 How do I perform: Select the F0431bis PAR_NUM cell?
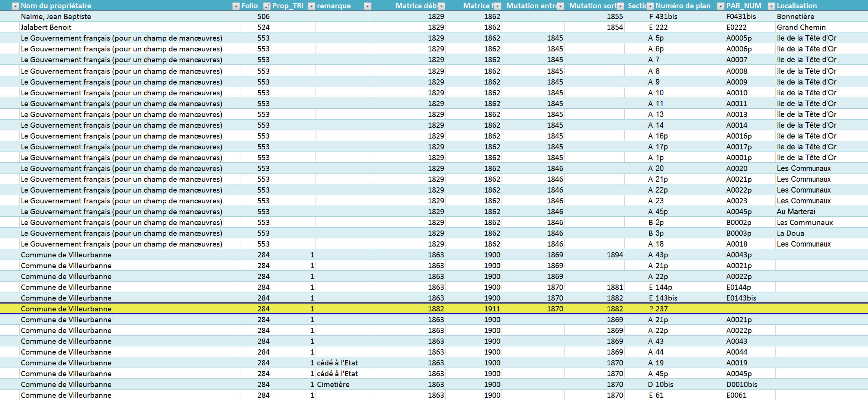point(741,16)
